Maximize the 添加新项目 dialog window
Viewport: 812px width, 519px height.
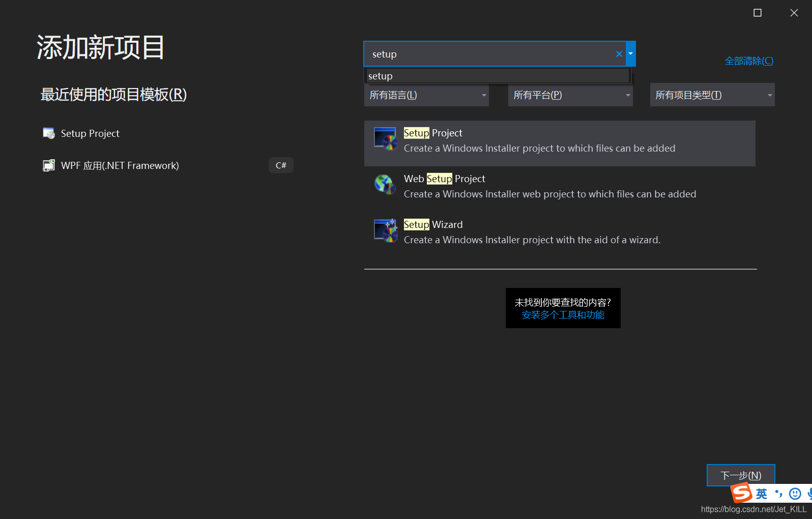tap(758, 13)
